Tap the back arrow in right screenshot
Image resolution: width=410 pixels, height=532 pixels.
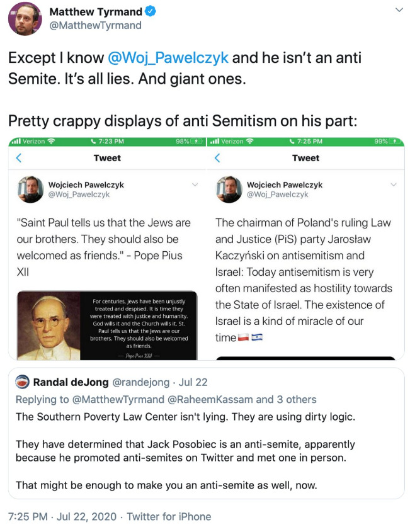point(217,158)
